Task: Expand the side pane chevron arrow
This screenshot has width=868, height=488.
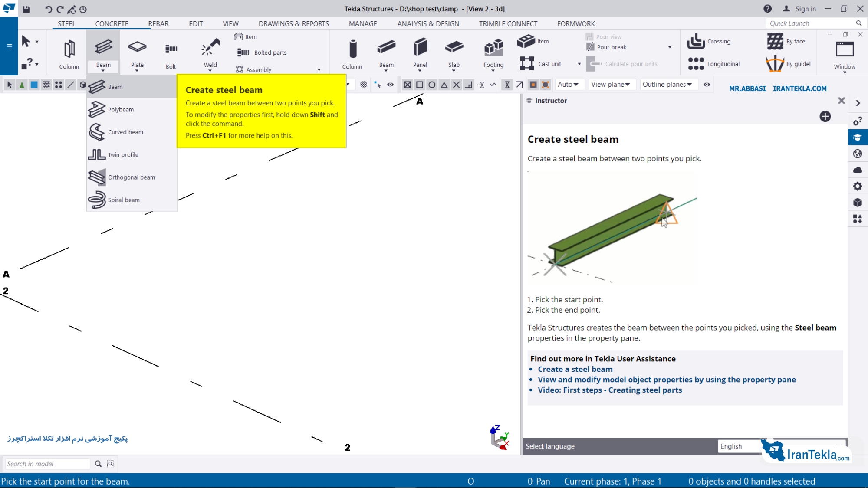Action: tap(858, 103)
